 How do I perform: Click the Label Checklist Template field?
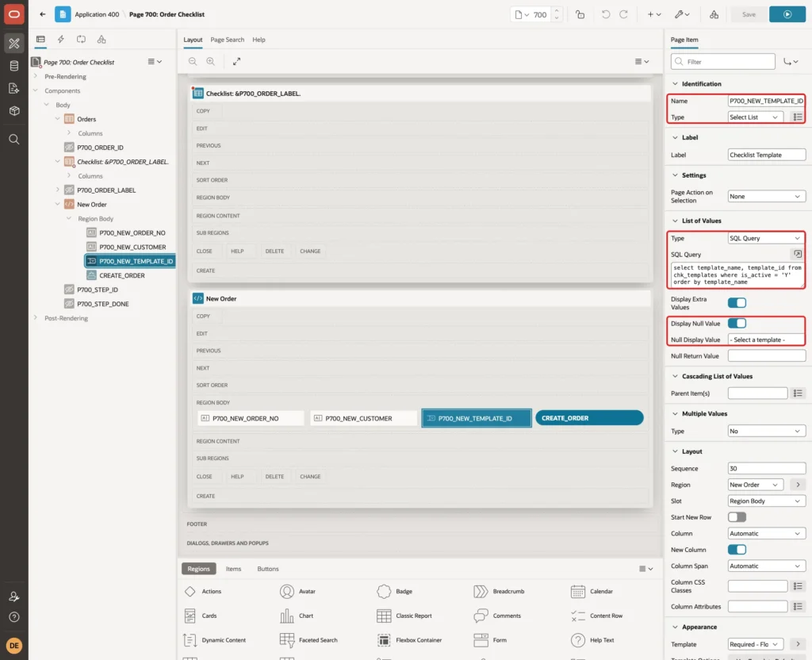(767, 155)
